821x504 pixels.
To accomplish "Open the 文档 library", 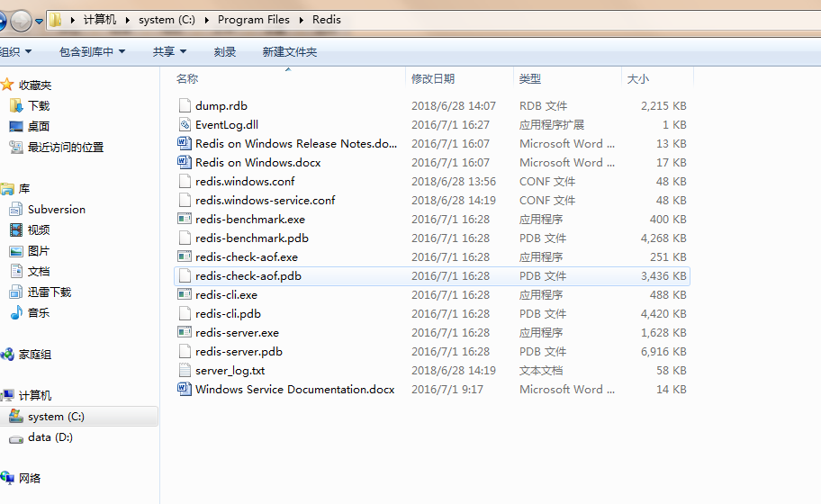I will [x=39, y=271].
